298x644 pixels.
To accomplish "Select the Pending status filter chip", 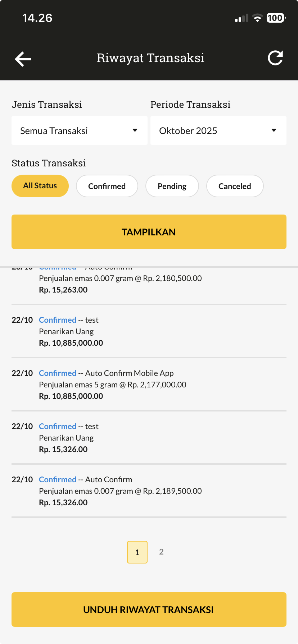I will click(172, 186).
